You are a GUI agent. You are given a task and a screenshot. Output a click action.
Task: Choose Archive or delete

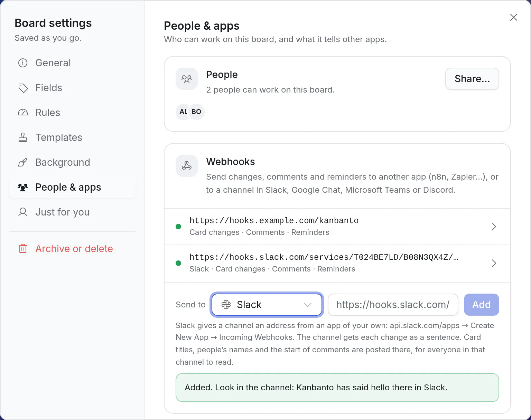(x=72, y=249)
